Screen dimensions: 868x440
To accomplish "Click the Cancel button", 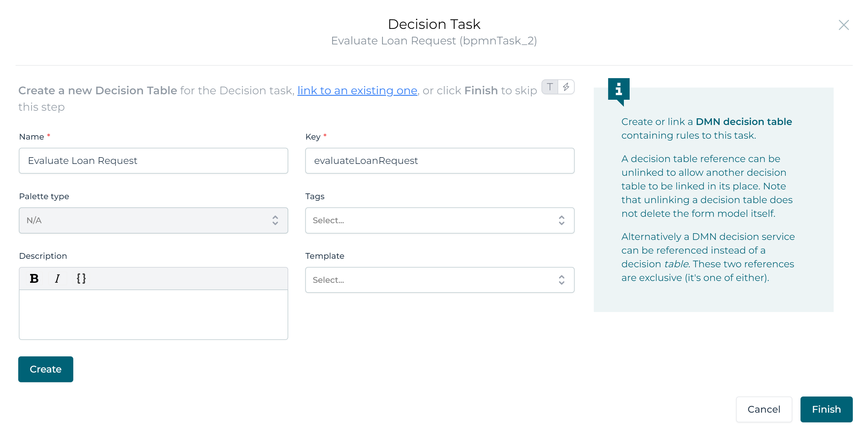I will pos(764,409).
